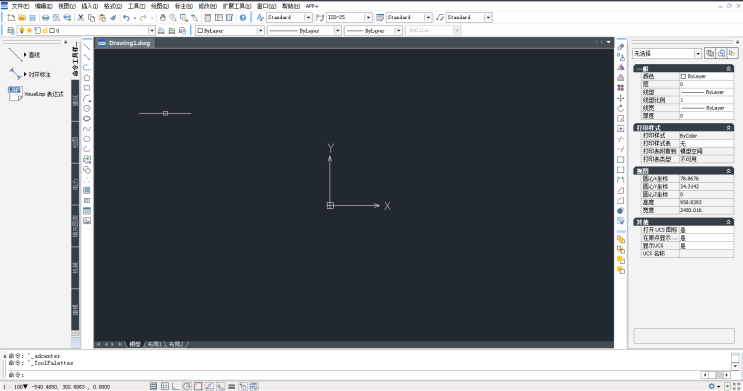
Task: Click the Undo arrow icon
Action: pos(127,18)
